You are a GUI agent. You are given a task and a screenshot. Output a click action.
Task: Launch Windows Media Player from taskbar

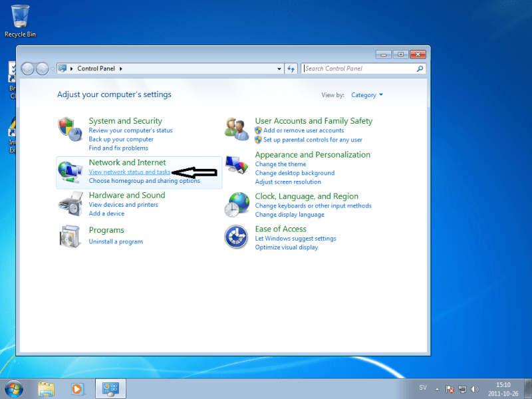pos(77,388)
